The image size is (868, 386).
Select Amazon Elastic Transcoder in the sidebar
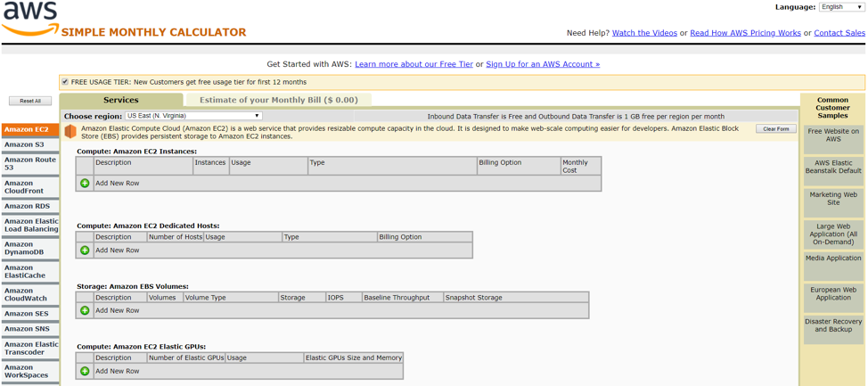pyautogui.click(x=30, y=348)
